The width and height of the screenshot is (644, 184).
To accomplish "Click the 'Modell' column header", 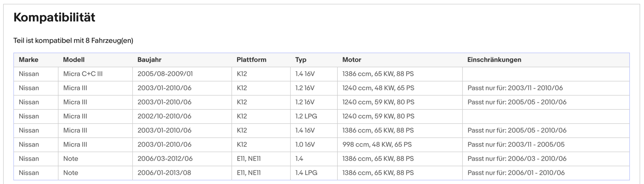I will 74,60.
